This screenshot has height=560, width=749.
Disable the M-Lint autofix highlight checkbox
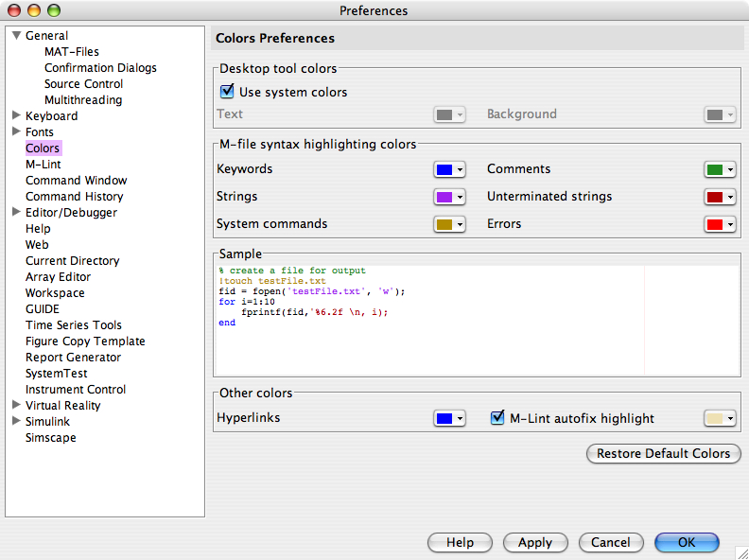coord(497,418)
